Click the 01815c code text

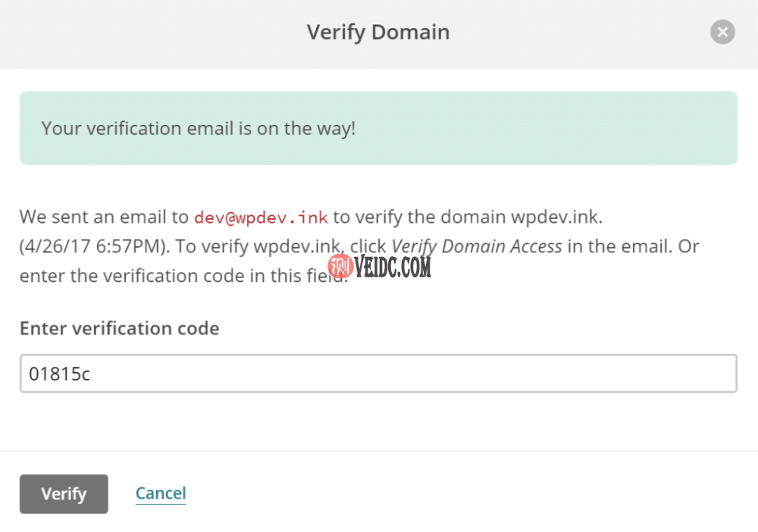[x=59, y=374]
